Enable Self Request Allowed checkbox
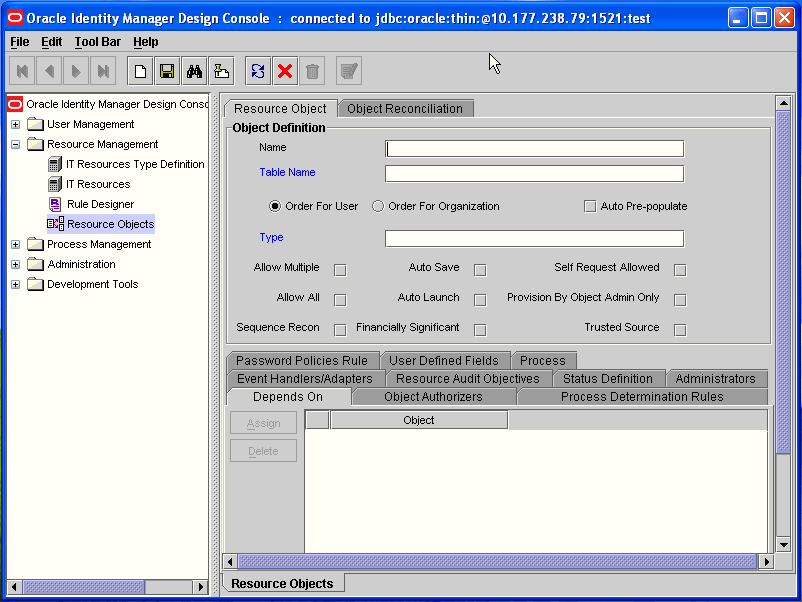Viewport: 802px width, 602px height. click(680, 270)
